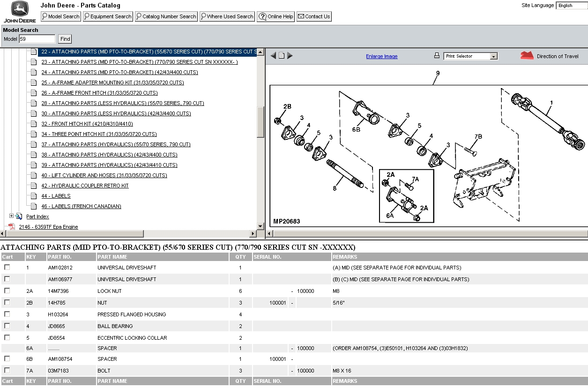Open the Print Selector dropdown
Viewport: 588px width, 388px height.
[x=493, y=56]
